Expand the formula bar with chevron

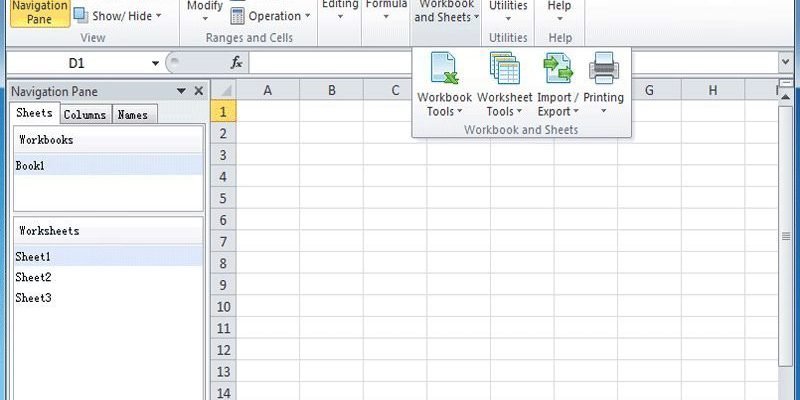pyautogui.click(x=786, y=62)
